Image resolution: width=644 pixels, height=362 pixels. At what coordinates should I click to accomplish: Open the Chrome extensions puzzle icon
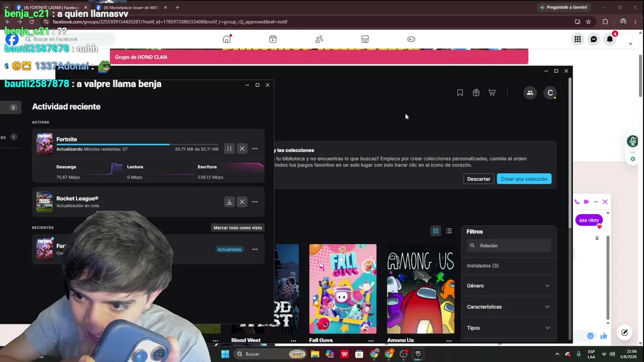(605, 22)
